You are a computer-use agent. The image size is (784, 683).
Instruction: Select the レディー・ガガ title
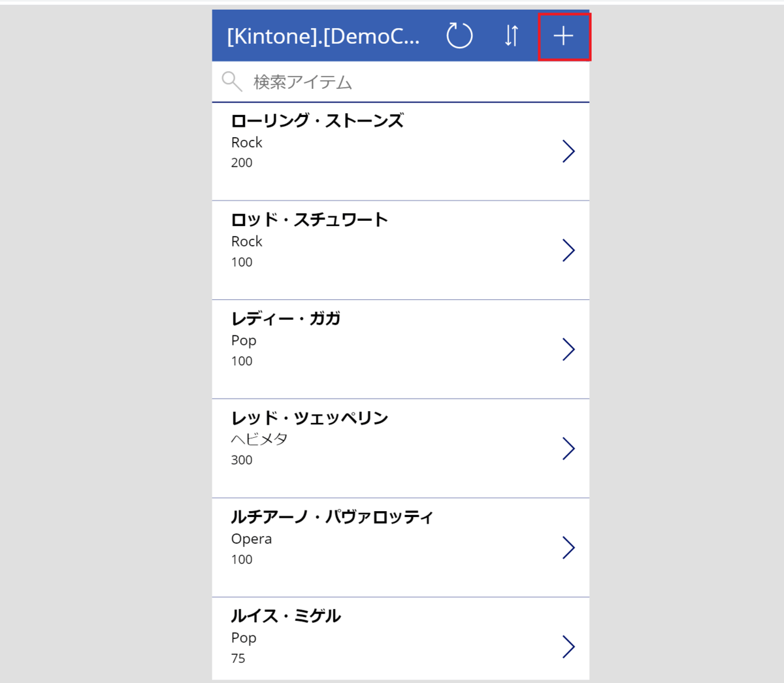point(286,318)
